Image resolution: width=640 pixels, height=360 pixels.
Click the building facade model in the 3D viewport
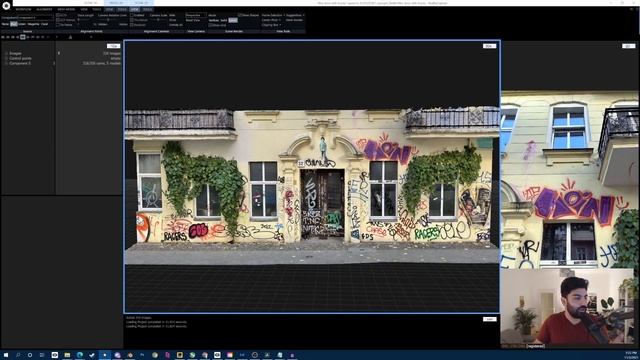pyautogui.click(x=312, y=186)
